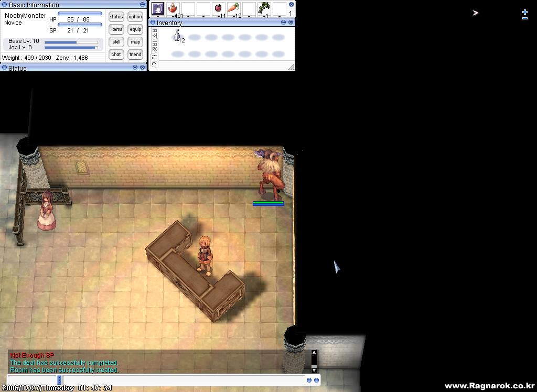Click the items button
Viewport: 537px width, 392px height.
coord(116,29)
